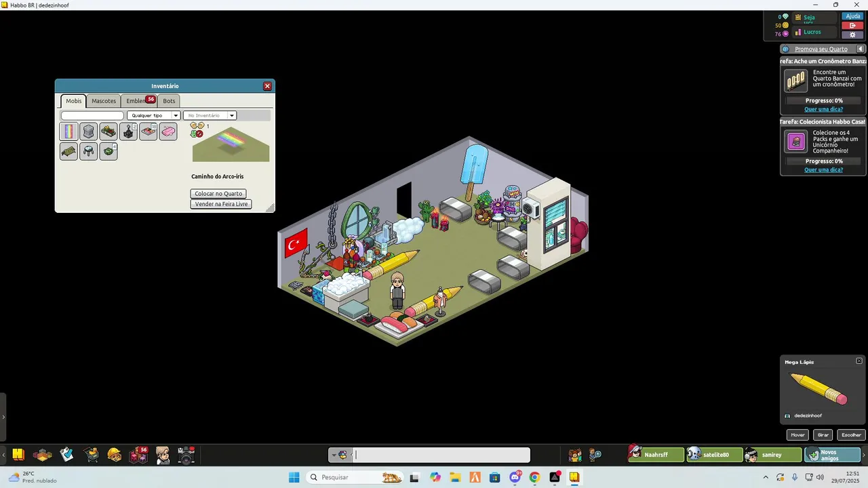This screenshot has height=488, width=868.
Task: Open the find friends magnifier icon
Action: click(595, 455)
